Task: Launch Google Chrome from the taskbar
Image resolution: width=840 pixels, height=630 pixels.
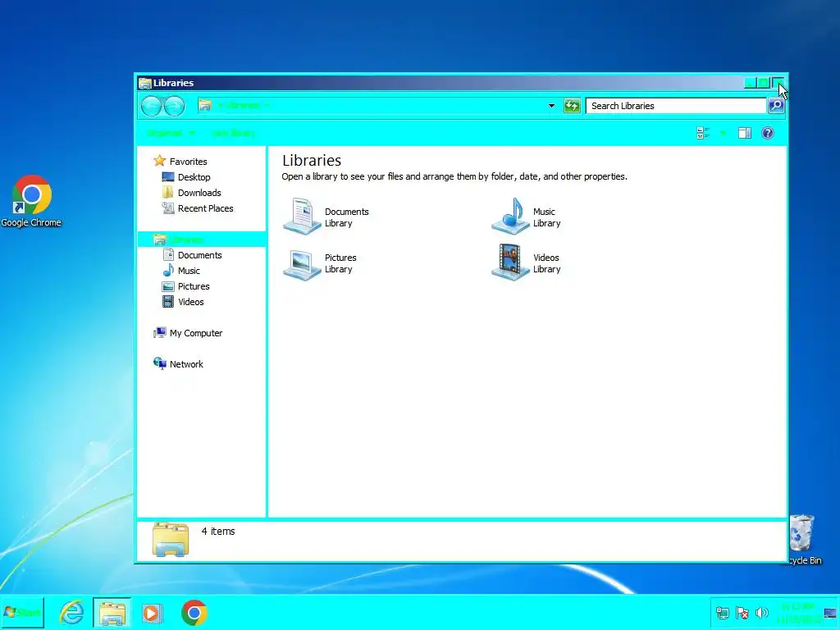Action: [x=194, y=613]
